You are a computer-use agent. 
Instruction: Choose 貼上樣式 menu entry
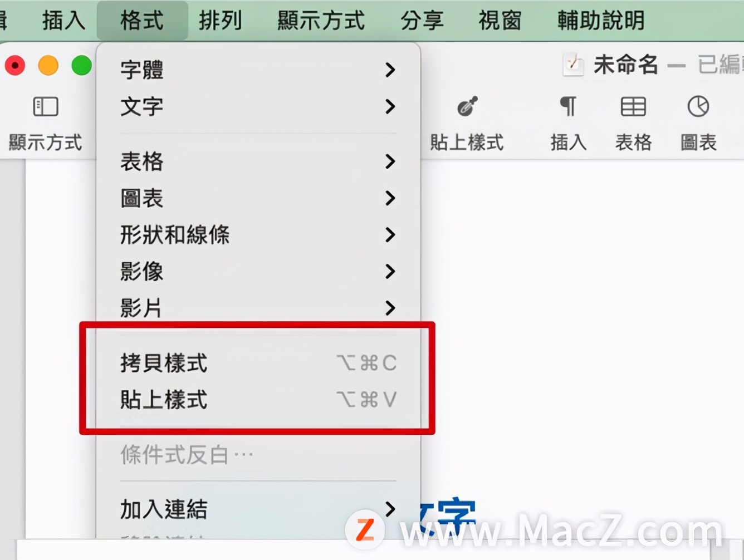click(x=258, y=400)
